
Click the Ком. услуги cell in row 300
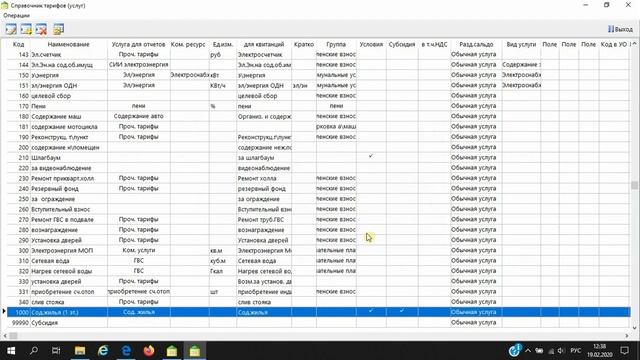pos(138,250)
